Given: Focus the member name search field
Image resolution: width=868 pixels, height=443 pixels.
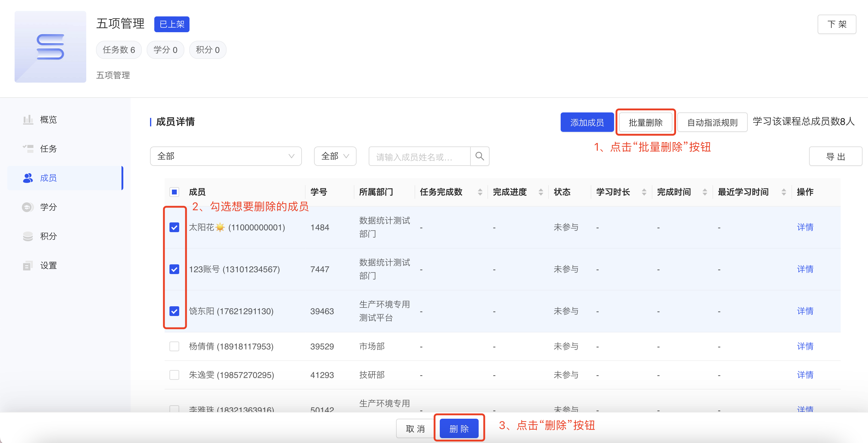Looking at the screenshot, I should [x=419, y=156].
